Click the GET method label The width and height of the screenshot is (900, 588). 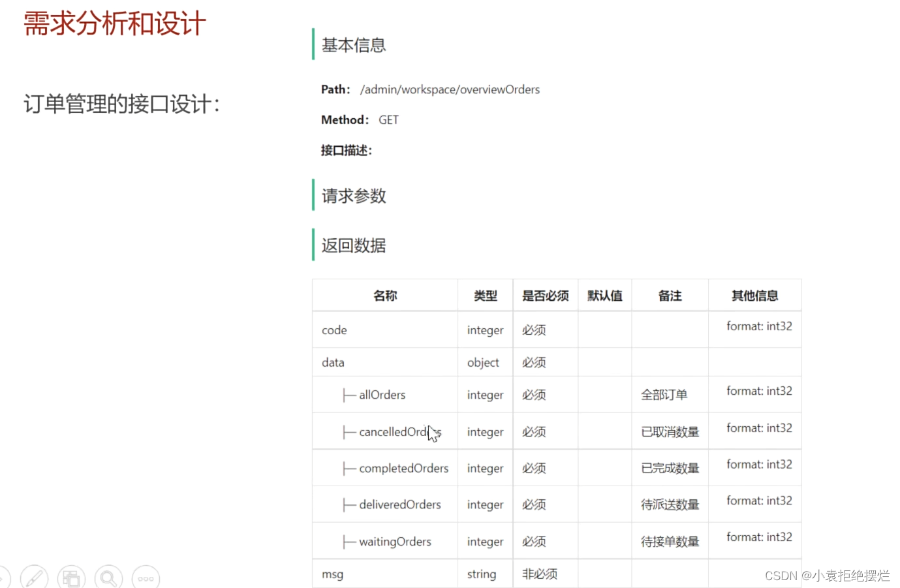click(x=389, y=119)
